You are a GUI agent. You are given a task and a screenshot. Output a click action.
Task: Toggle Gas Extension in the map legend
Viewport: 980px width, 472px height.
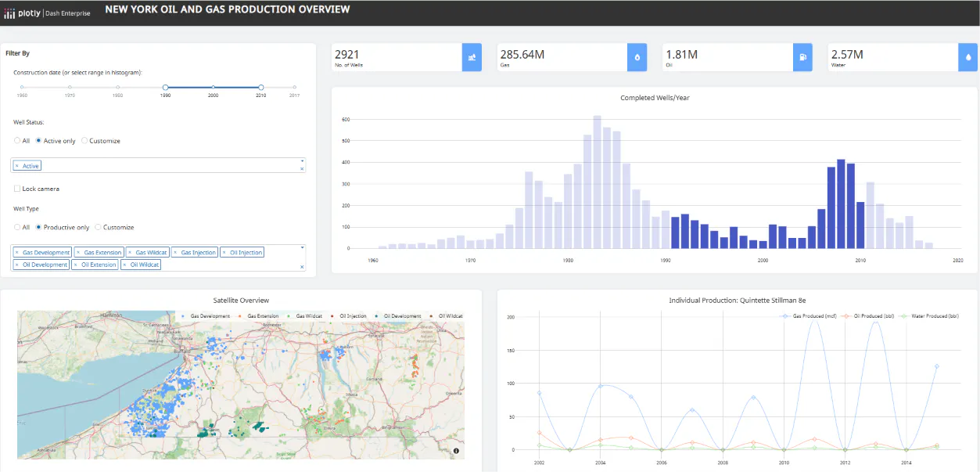pyautogui.click(x=260, y=316)
